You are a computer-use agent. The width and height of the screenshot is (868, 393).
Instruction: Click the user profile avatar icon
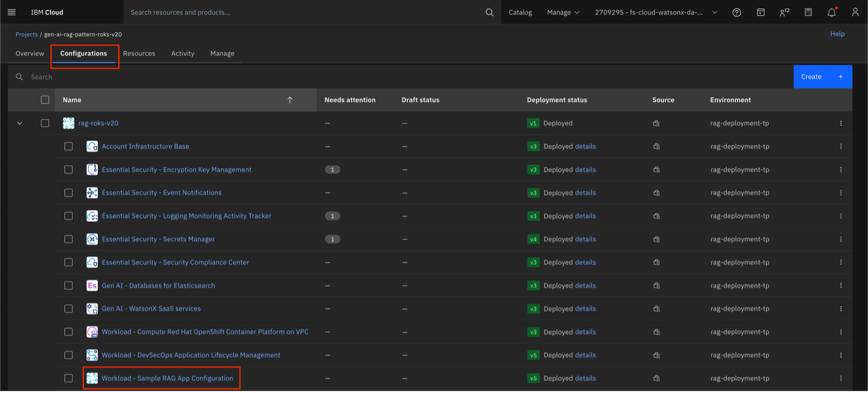855,12
